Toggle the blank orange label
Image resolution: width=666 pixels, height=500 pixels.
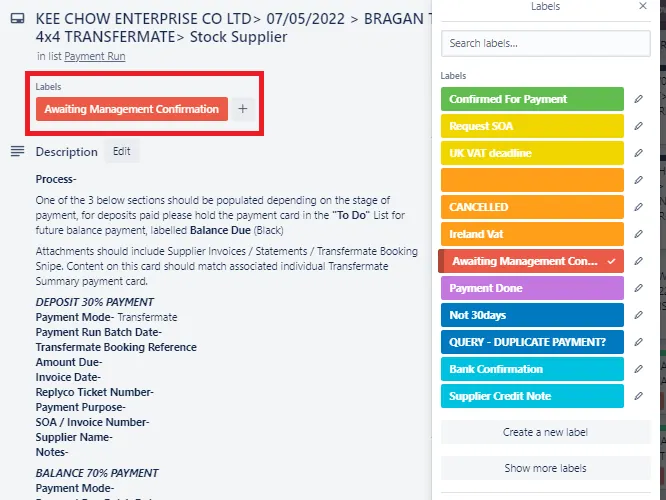pos(532,180)
